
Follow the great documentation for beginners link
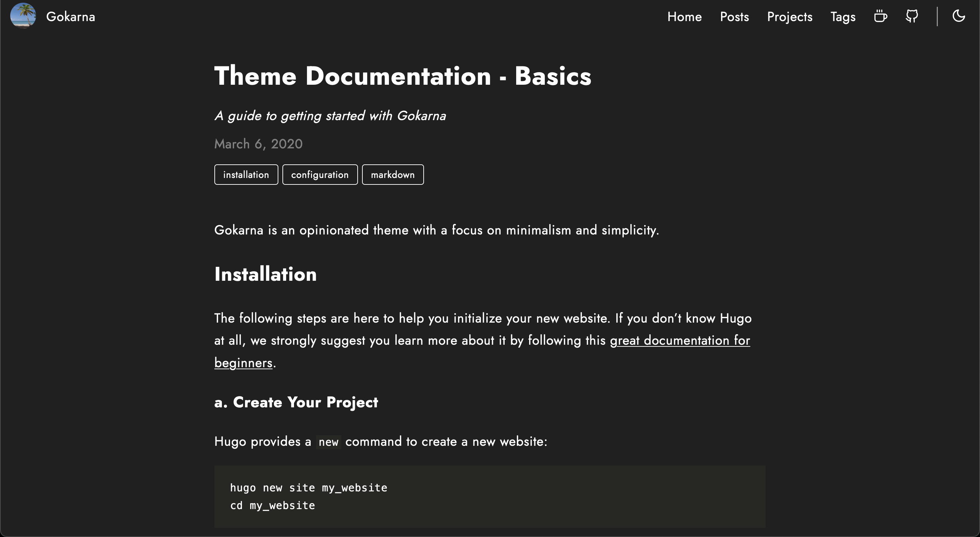(x=680, y=340)
